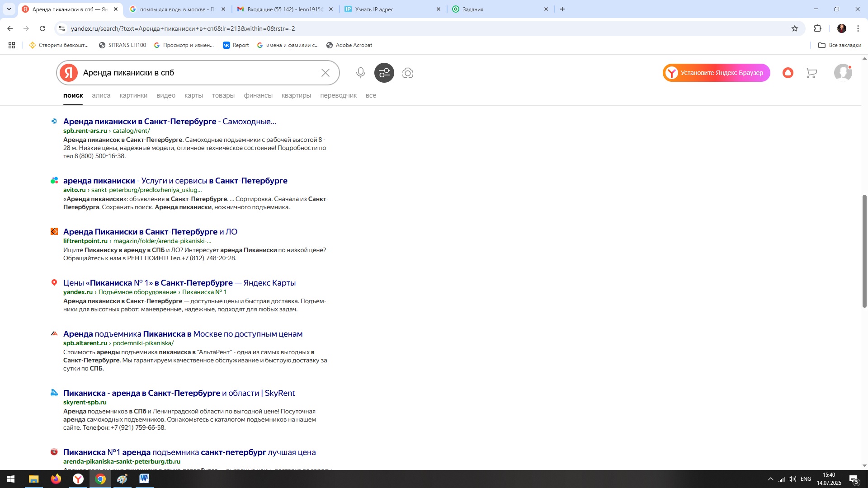Open квартиры search tab

tap(296, 95)
